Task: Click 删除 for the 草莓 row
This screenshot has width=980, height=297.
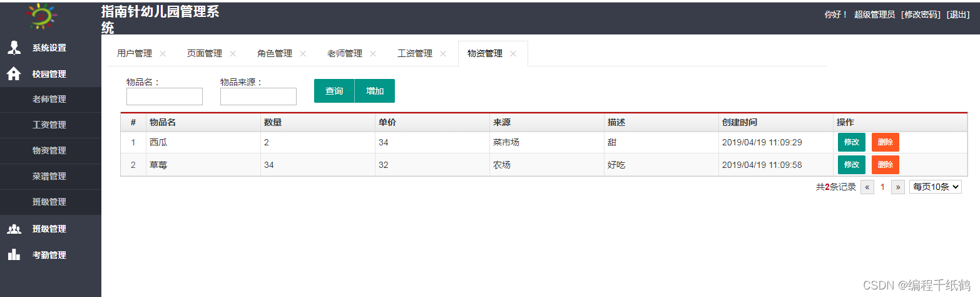Action: click(x=886, y=165)
